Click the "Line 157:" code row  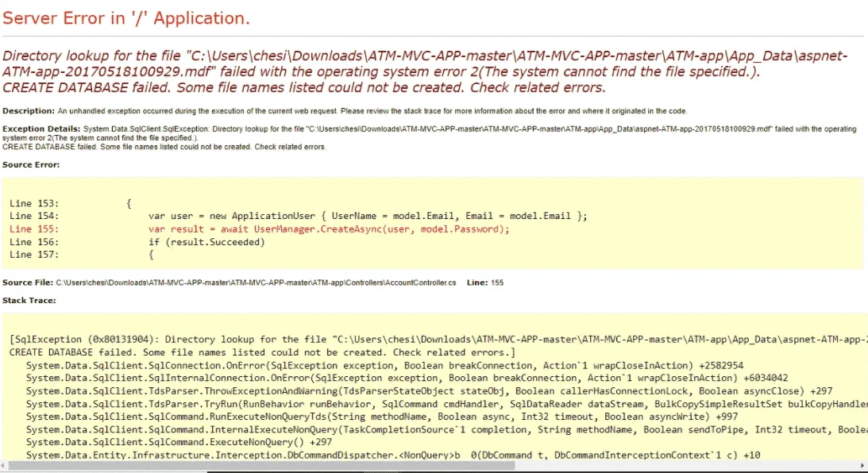click(81, 255)
